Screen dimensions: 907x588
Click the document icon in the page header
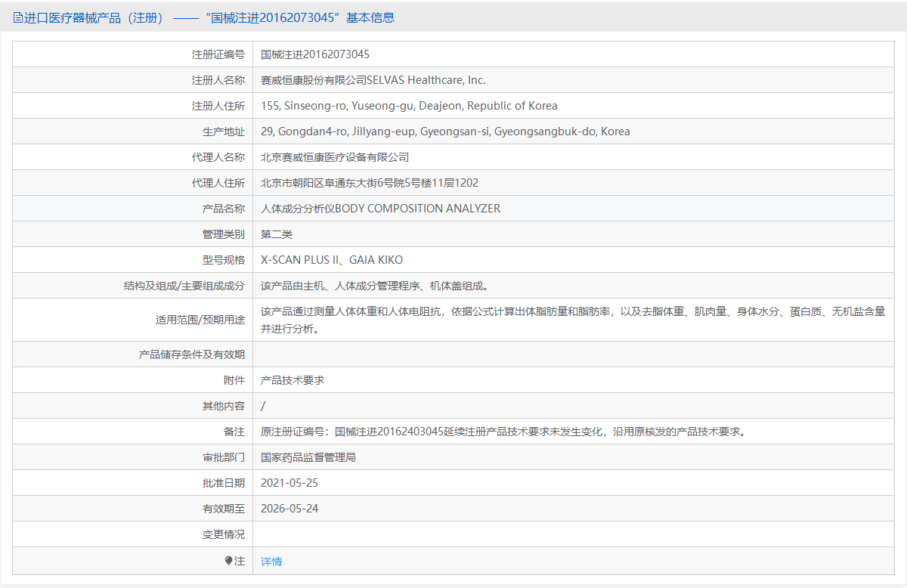[x=18, y=17]
